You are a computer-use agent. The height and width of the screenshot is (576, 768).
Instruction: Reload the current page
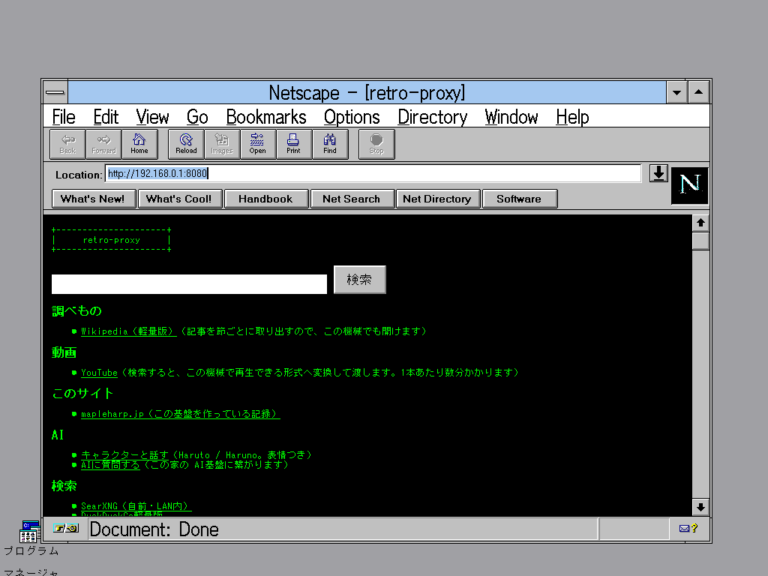[186, 144]
